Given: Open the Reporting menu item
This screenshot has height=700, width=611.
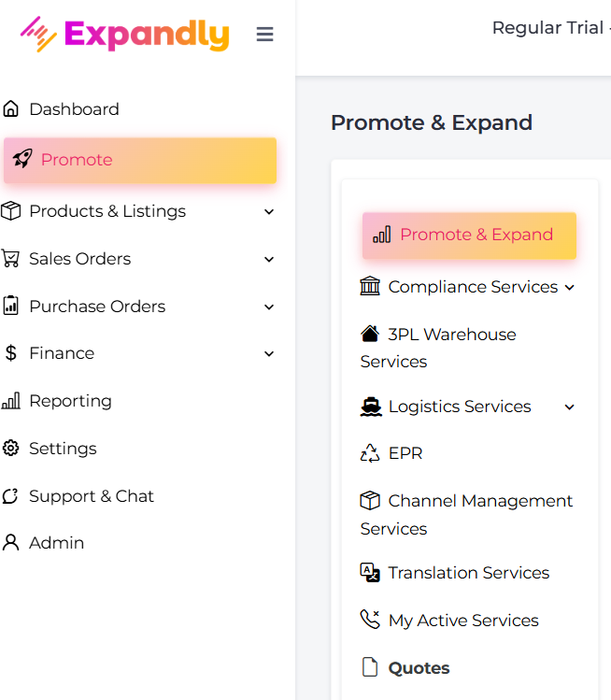Looking at the screenshot, I should coord(70,401).
